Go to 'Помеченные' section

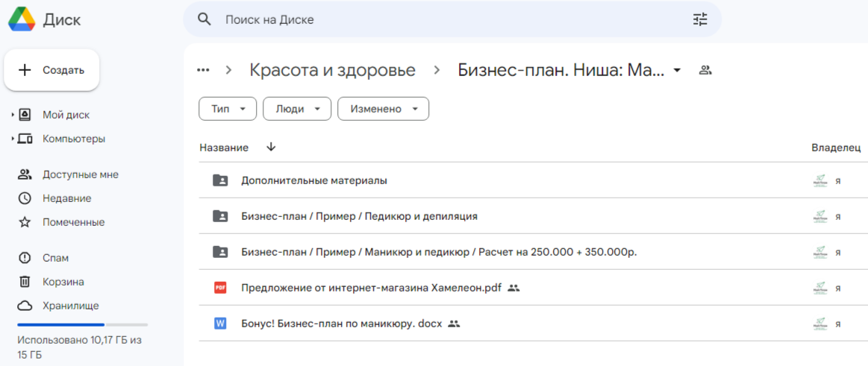pyautogui.click(x=74, y=222)
